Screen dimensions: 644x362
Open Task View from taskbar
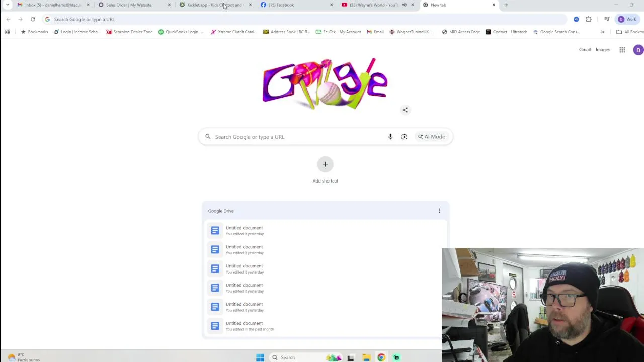point(351,357)
